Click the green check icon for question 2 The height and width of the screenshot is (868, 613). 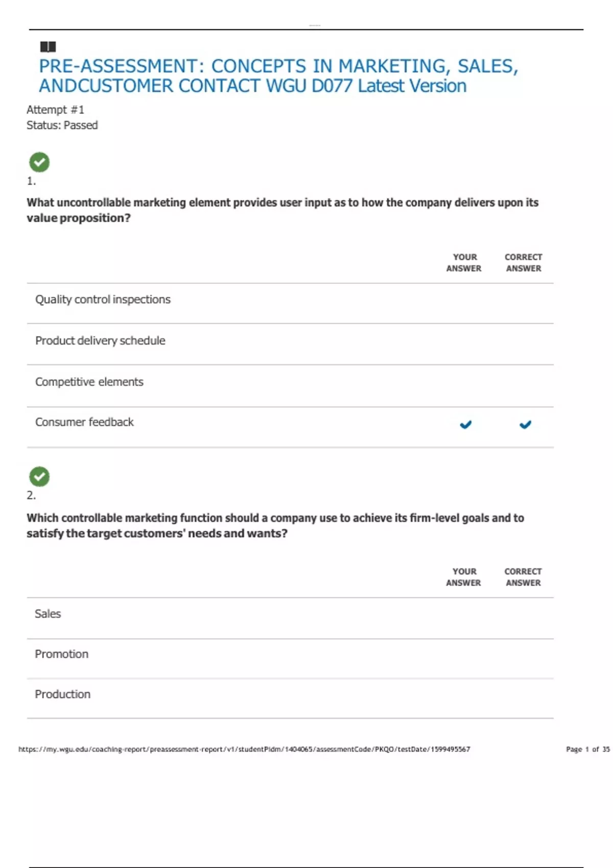[x=39, y=476]
